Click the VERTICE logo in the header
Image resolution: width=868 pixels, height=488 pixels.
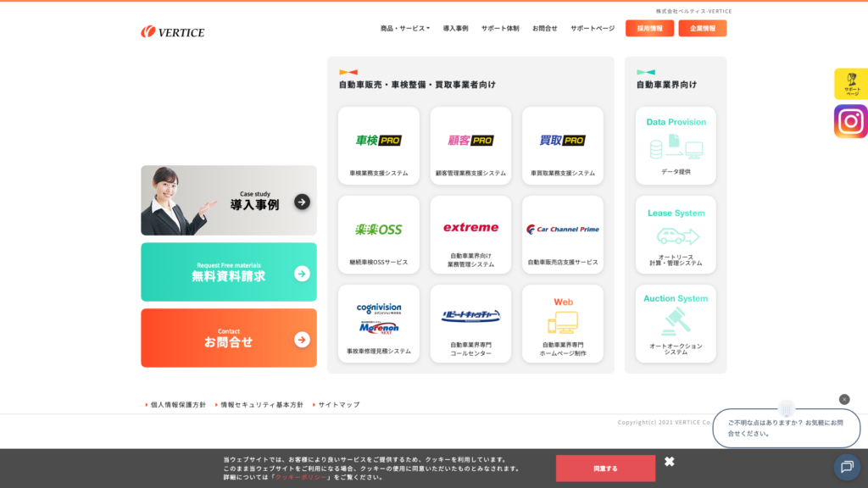pyautogui.click(x=173, y=32)
